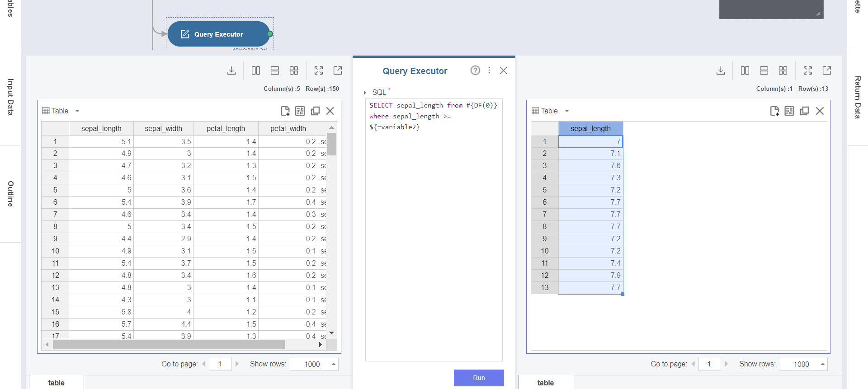Select cell 7.9 in return table
The width and height of the screenshot is (868, 389).
click(x=590, y=275)
